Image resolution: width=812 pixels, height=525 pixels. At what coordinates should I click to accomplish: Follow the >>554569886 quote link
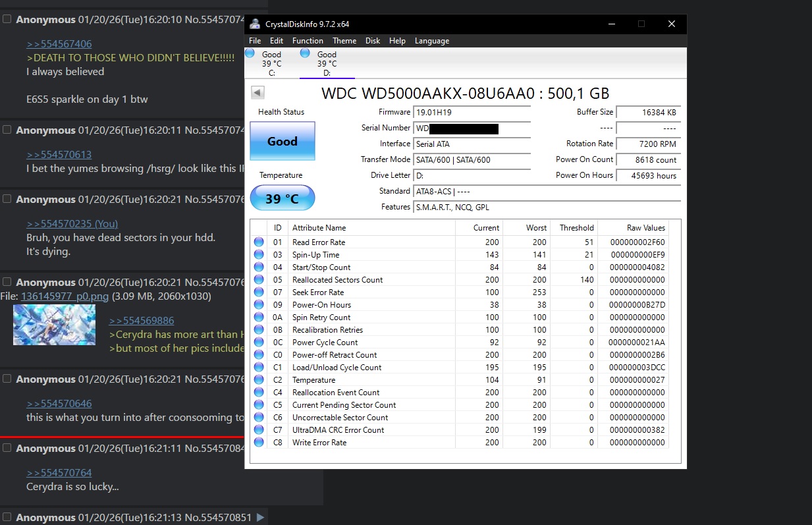(142, 321)
